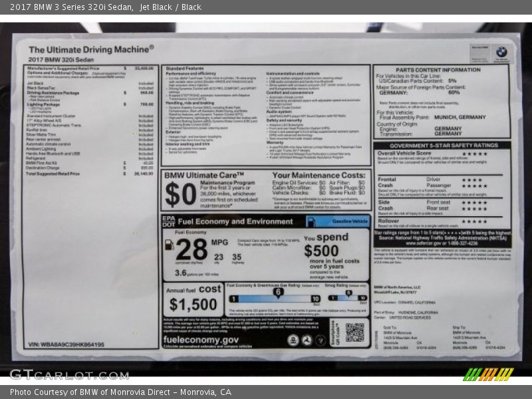Click the 'Your Maintenance Costs:' heading

point(319,175)
